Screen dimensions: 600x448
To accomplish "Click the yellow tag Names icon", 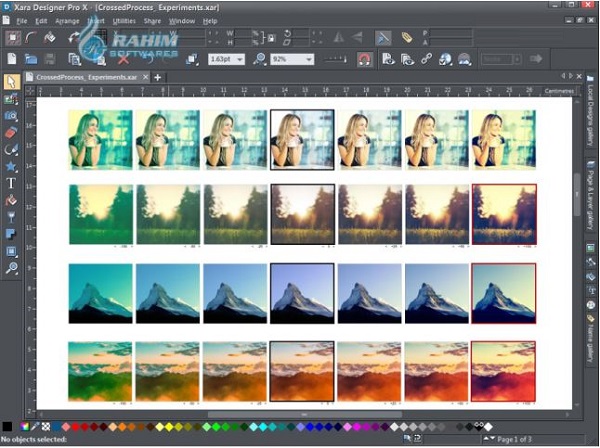I will (407, 37).
